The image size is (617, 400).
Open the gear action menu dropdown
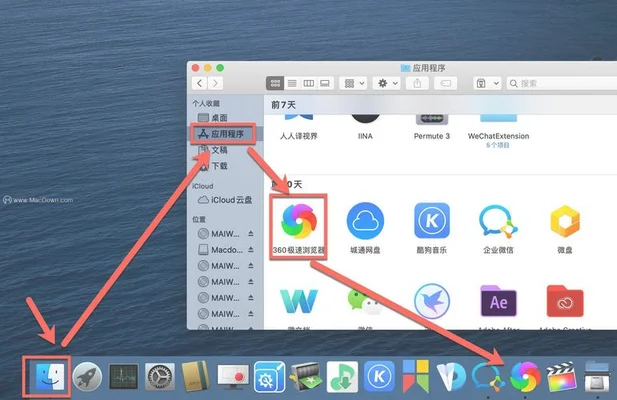coord(387,83)
